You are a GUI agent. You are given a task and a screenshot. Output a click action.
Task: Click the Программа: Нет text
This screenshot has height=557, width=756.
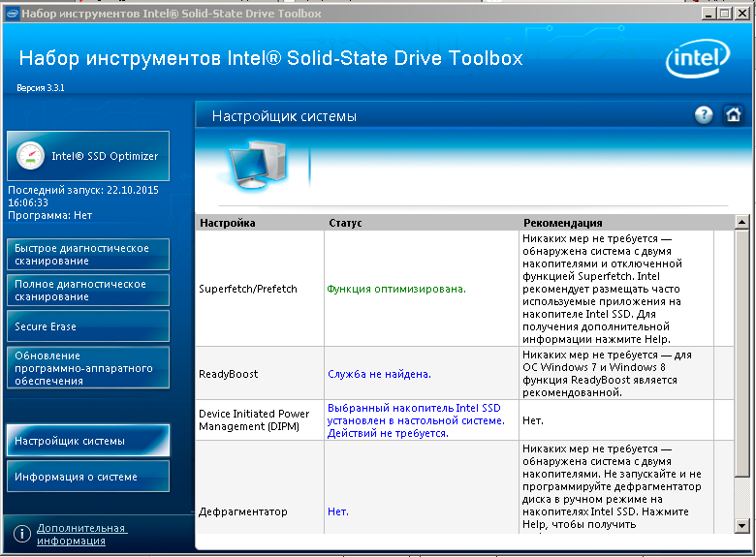coord(49,215)
